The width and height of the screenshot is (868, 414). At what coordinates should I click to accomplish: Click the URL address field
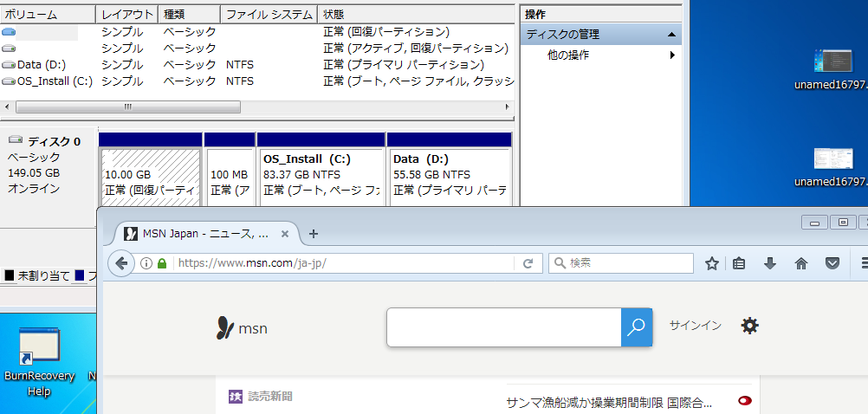[343, 263]
